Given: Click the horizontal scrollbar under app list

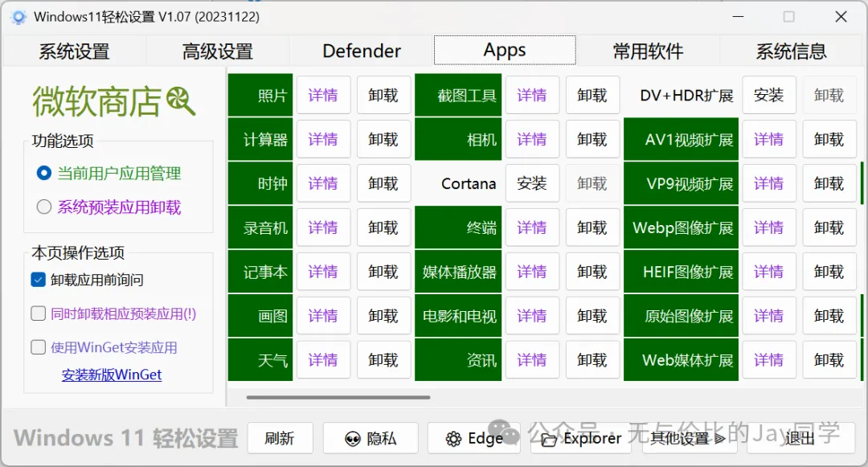Looking at the screenshot, I should pos(338,397).
